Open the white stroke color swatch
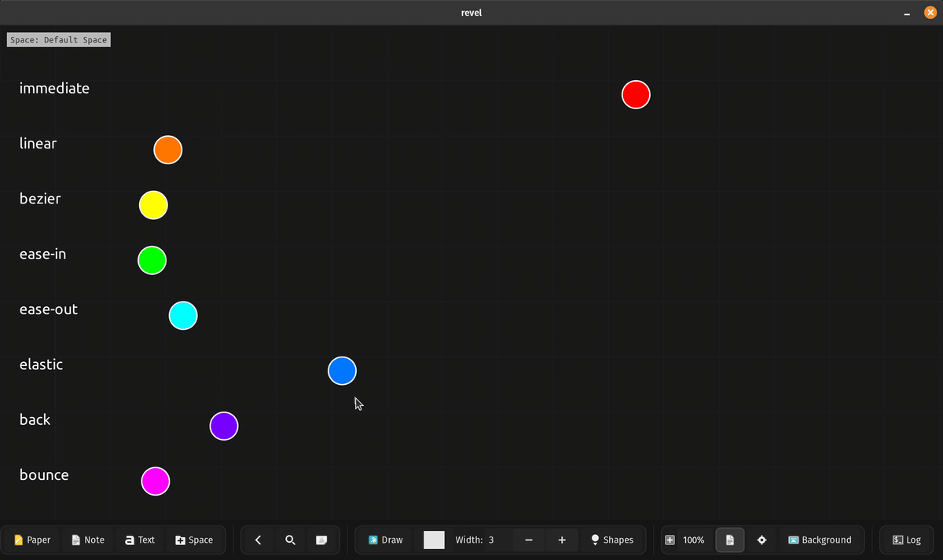Image resolution: width=943 pixels, height=560 pixels. (434, 540)
